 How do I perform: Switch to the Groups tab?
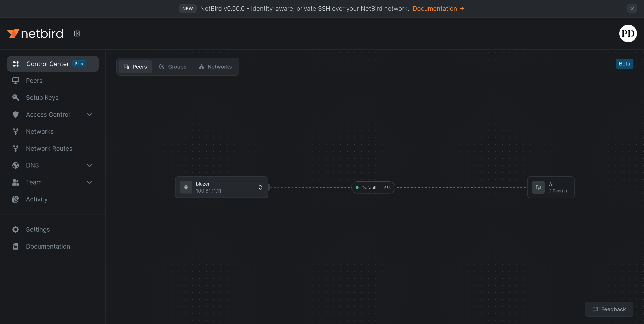pos(173,67)
